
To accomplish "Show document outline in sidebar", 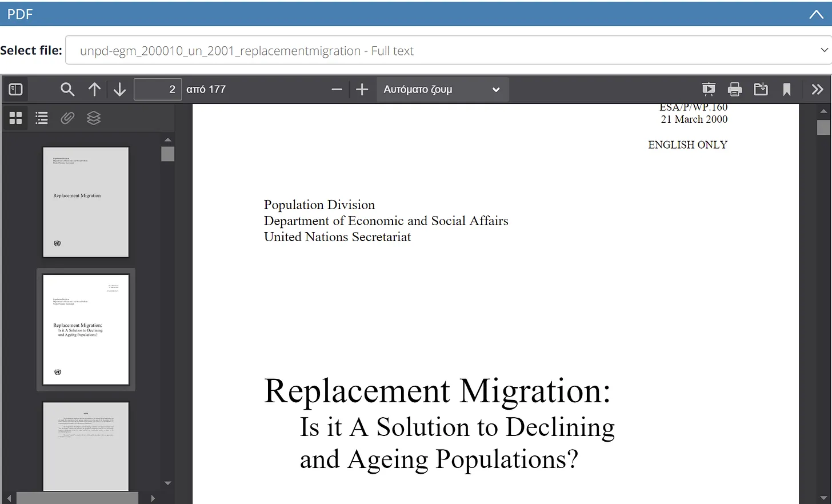I will 42,118.
